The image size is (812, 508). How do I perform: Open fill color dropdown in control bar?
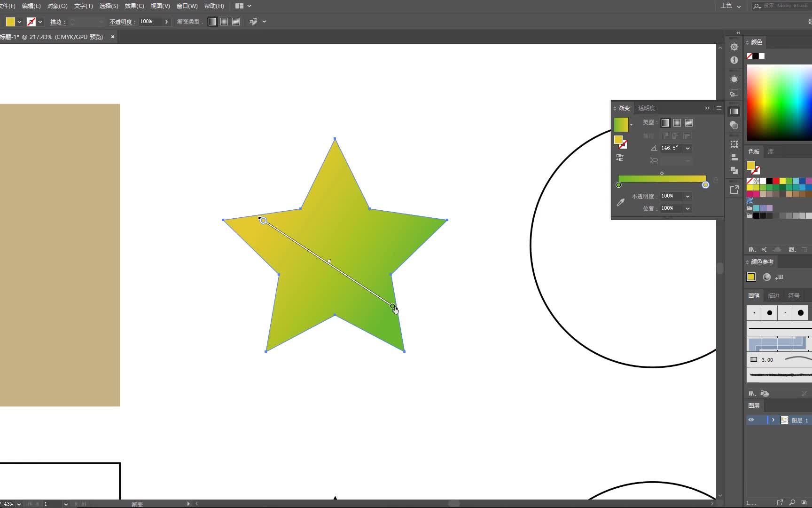click(19, 22)
